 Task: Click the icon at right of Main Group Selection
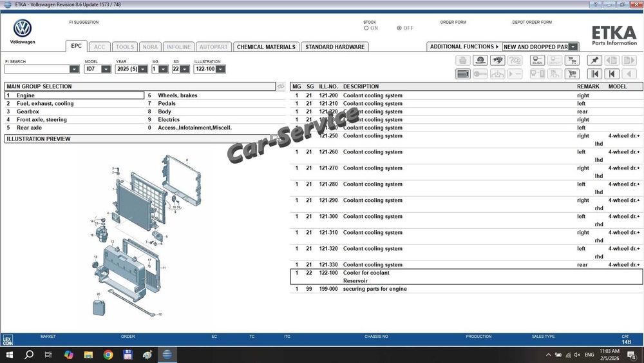[x=281, y=87]
